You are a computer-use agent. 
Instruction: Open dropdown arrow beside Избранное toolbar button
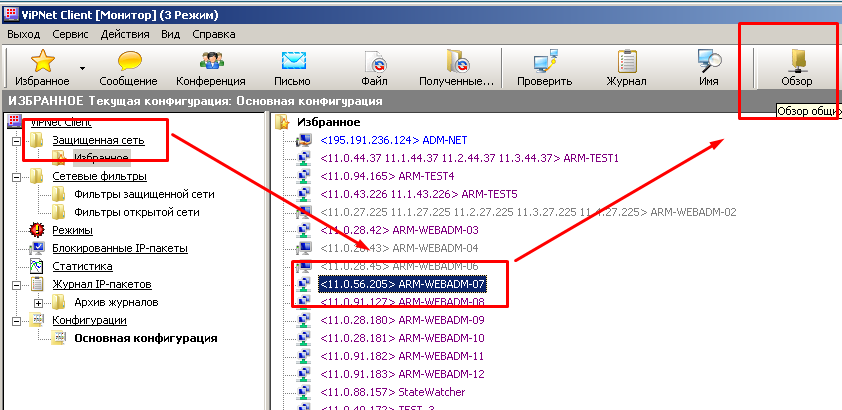coord(83,69)
